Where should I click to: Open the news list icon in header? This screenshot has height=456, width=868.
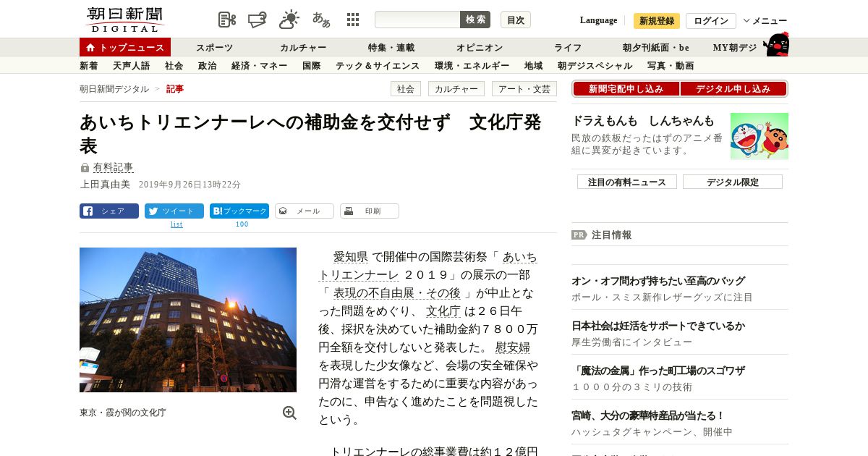[x=227, y=20]
